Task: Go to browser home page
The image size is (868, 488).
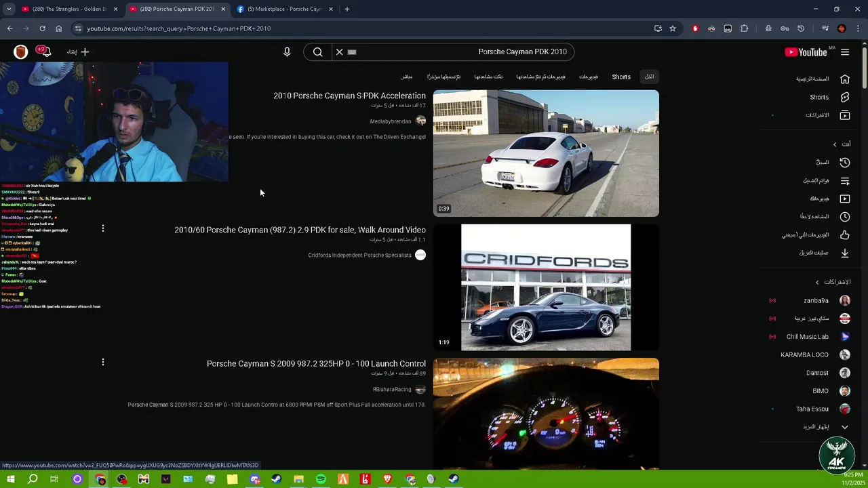Action: tap(58, 28)
